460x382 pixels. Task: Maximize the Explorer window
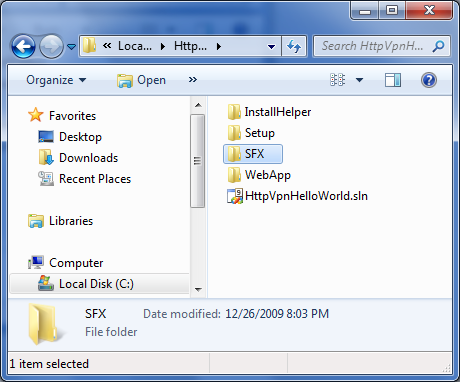pos(392,11)
